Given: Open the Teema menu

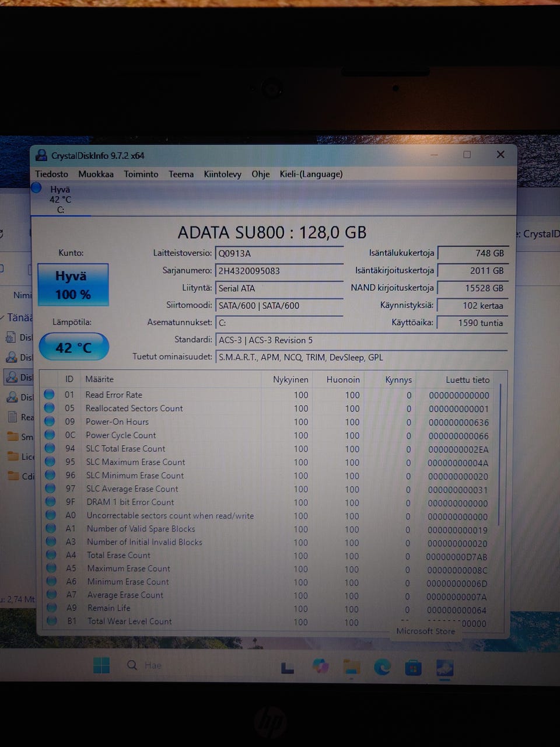Looking at the screenshot, I should pos(181,174).
